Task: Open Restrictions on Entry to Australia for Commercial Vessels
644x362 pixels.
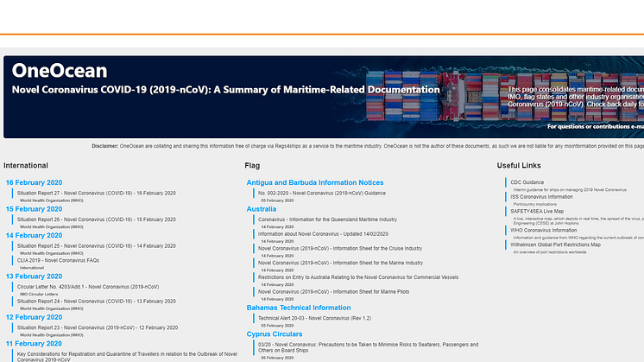Action: (358, 277)
